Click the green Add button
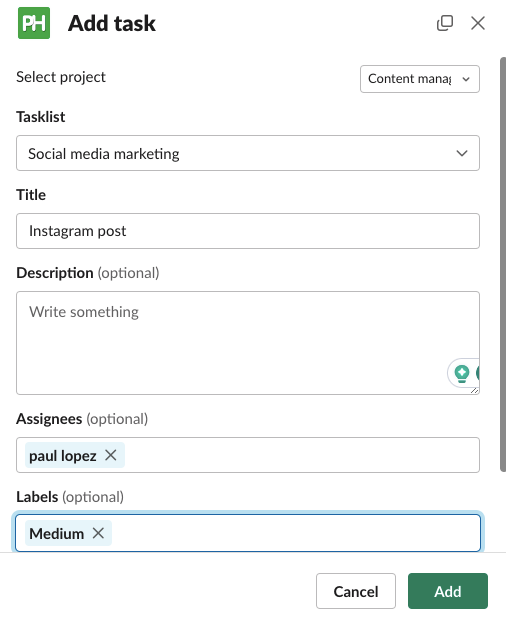This screenshot has height=624, width=506. point(447,591)
